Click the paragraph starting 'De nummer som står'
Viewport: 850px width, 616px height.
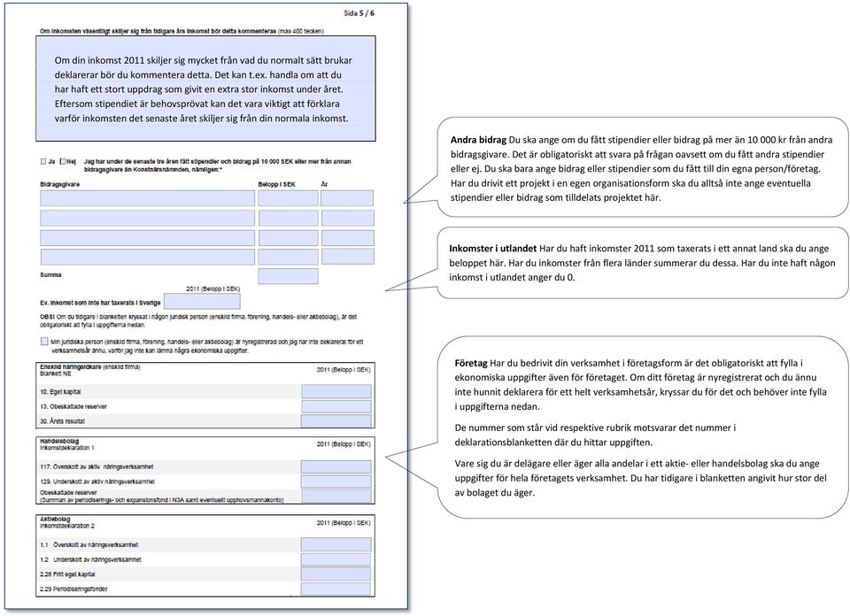595,435
